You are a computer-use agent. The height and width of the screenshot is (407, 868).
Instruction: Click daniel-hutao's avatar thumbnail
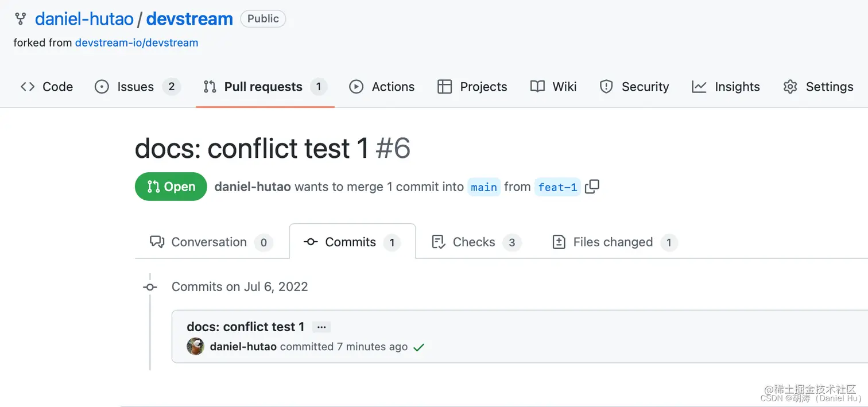pos(195,347)
